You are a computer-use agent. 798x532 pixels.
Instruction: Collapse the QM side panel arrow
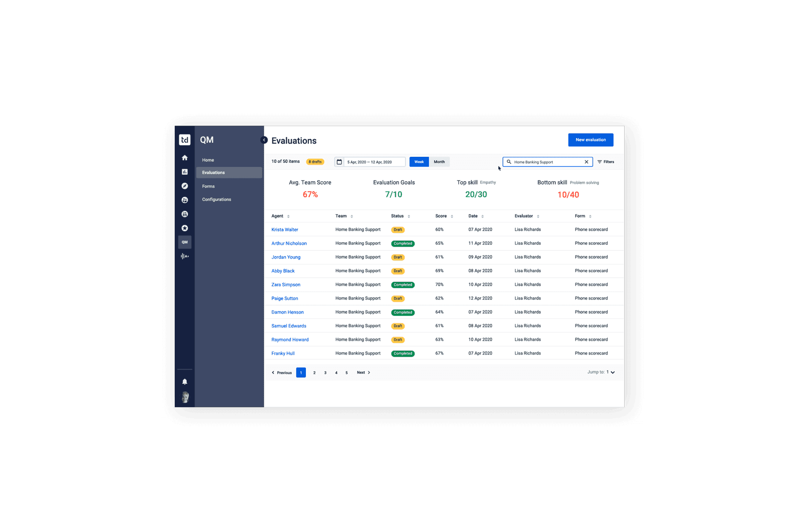(264, 140)
